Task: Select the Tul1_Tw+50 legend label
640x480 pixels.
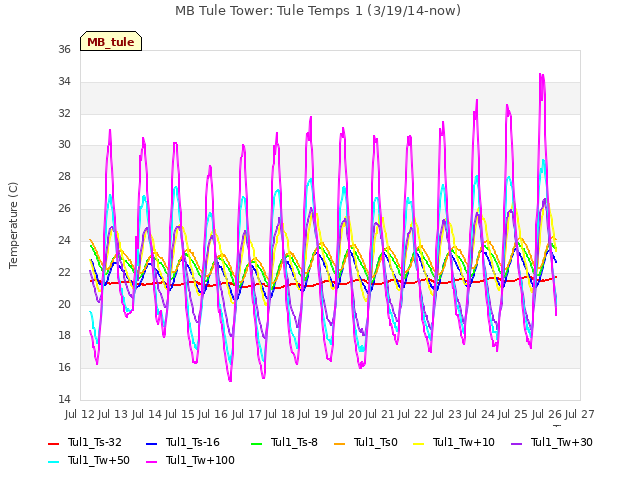Action: point(99,460)
